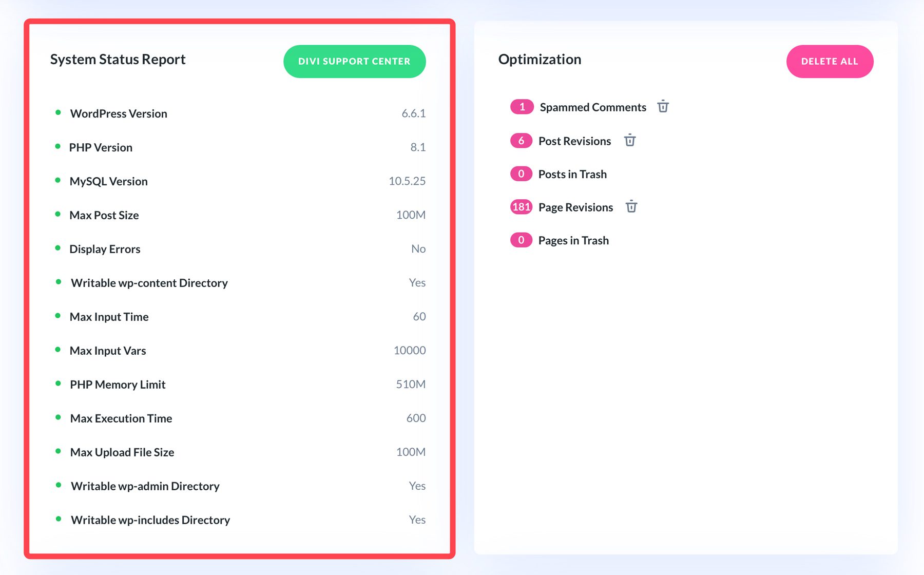This screenshot has height=575, width=924.
Task: Select the Posts in Trash label
Action: (572, 174)
